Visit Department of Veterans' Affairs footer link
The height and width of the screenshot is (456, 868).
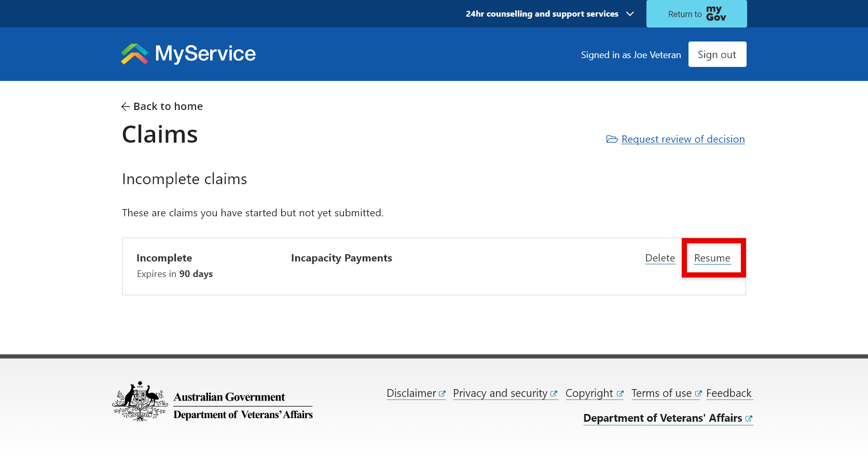tap(668, 418)
